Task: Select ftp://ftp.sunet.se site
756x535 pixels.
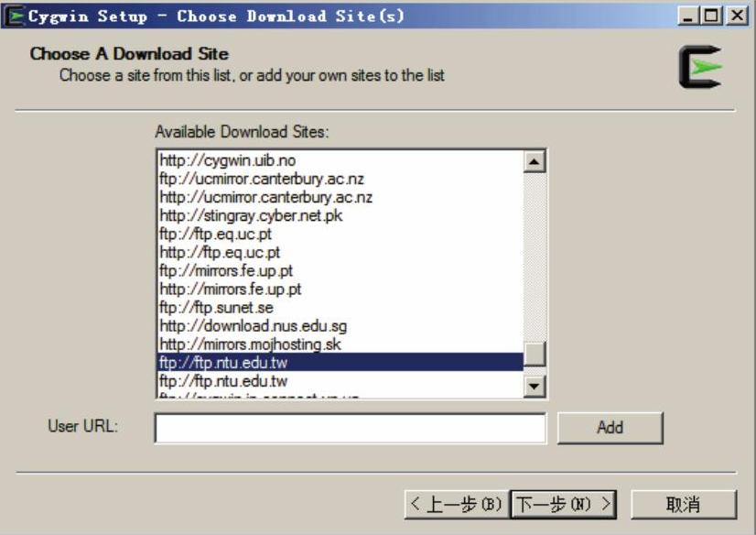Action: [340, 307]
